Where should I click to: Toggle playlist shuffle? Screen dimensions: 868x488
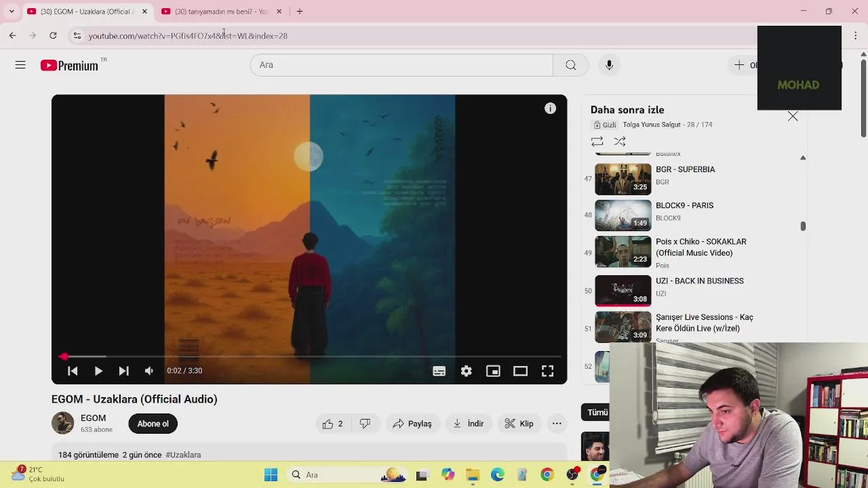click(620, 142)
